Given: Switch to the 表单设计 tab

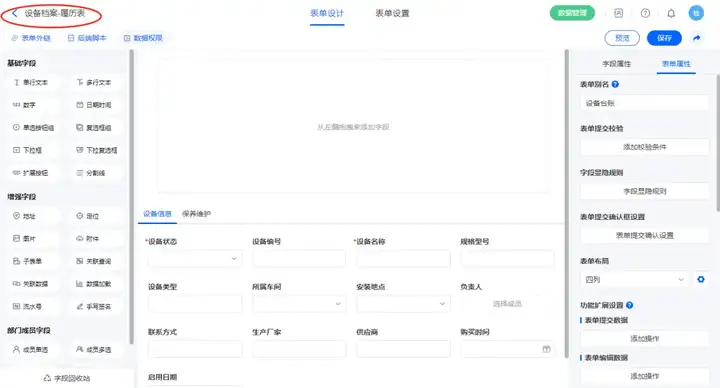Looking at the screenshot, I should (x=327, y=13).
